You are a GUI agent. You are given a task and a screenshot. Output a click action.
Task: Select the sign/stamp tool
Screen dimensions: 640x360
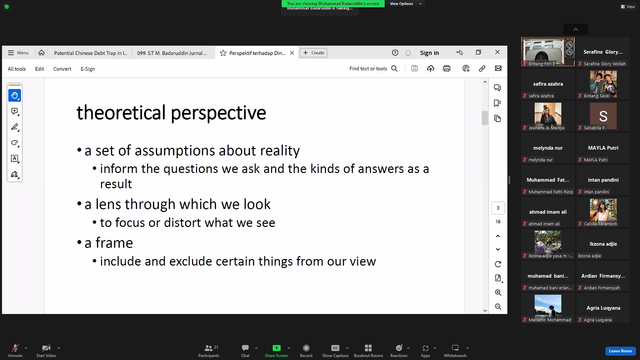point(15,174)
